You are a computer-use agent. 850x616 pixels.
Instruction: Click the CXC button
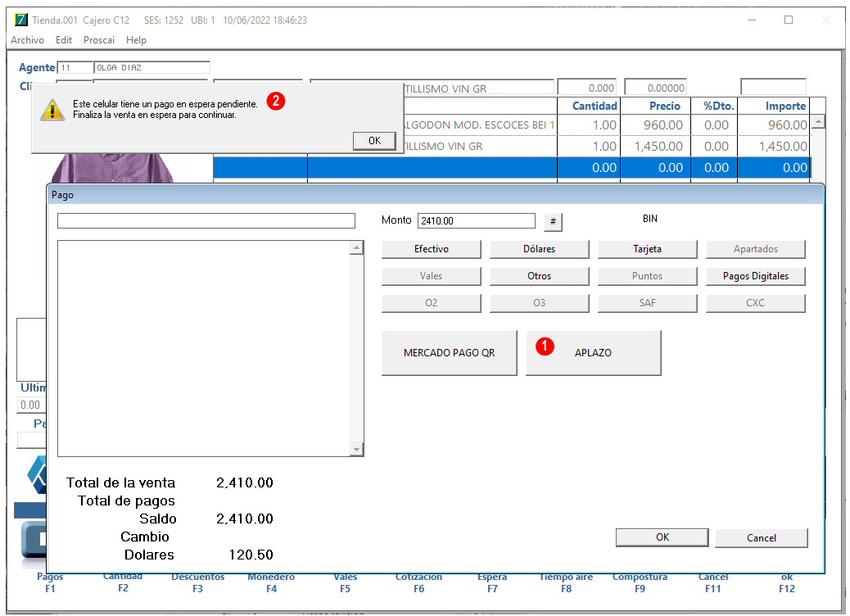[756, 303]
